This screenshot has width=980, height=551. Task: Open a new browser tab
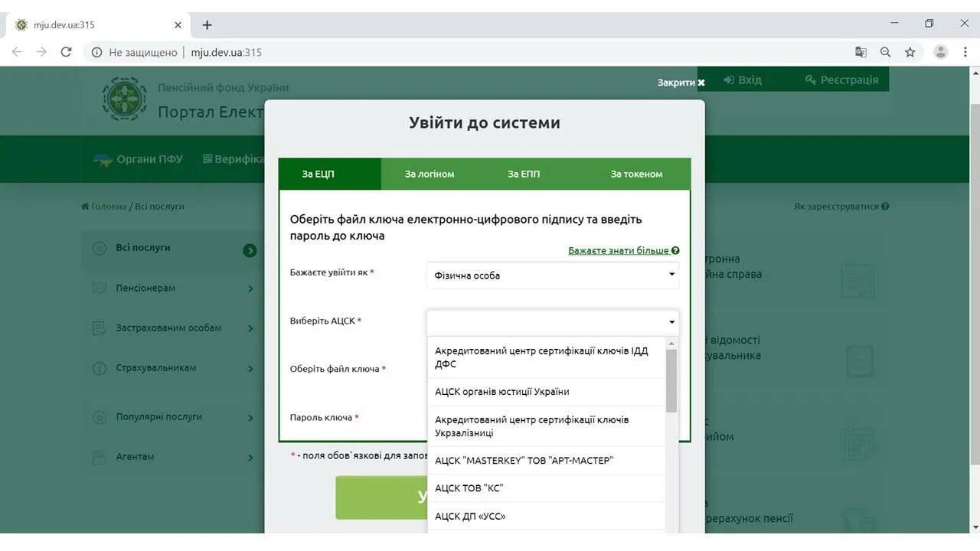tap(207, 24)
